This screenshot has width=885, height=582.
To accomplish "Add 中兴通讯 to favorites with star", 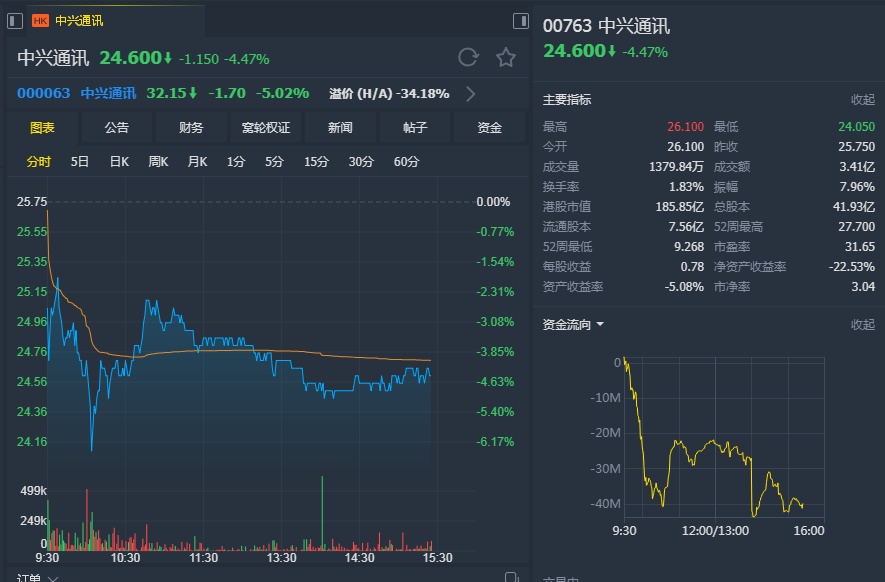I will [506, 58].
